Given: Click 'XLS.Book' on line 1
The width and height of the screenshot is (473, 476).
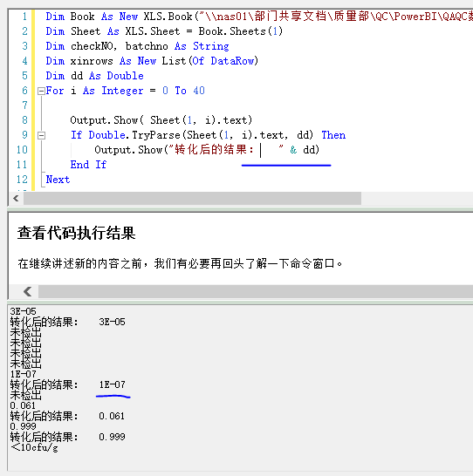Looking at the screenshot, I should (168, 17).
